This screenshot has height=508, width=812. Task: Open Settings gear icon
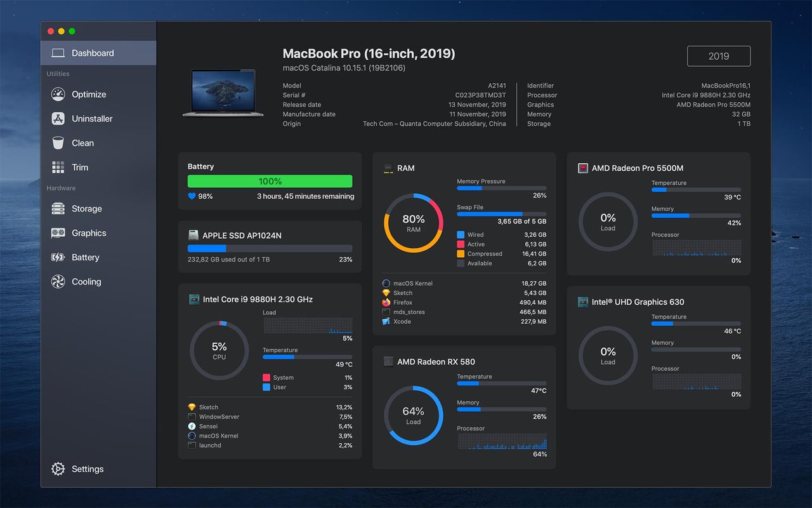pyautogui.click(x=58, y=469)
